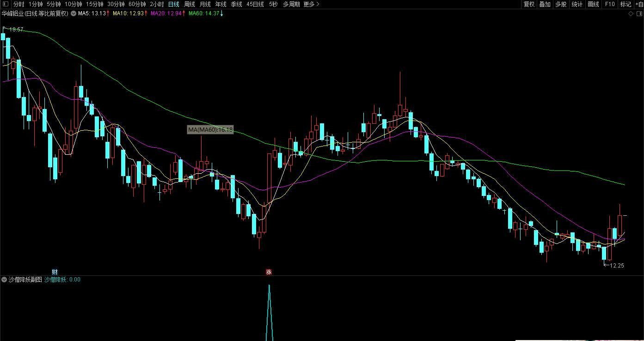Screen dimensions: 644x341
Task: Open the 多周期 multi-period view
Action: point(291,4)
